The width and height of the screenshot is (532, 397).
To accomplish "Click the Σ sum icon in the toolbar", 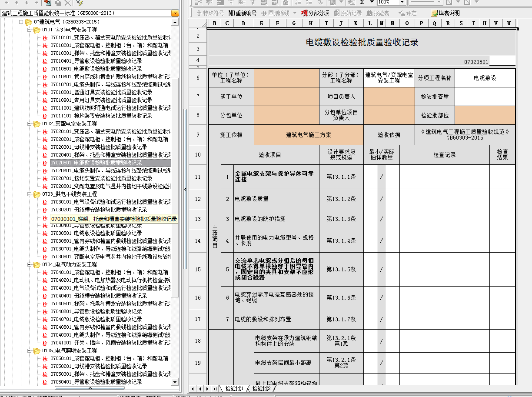I will click(362, 2).
